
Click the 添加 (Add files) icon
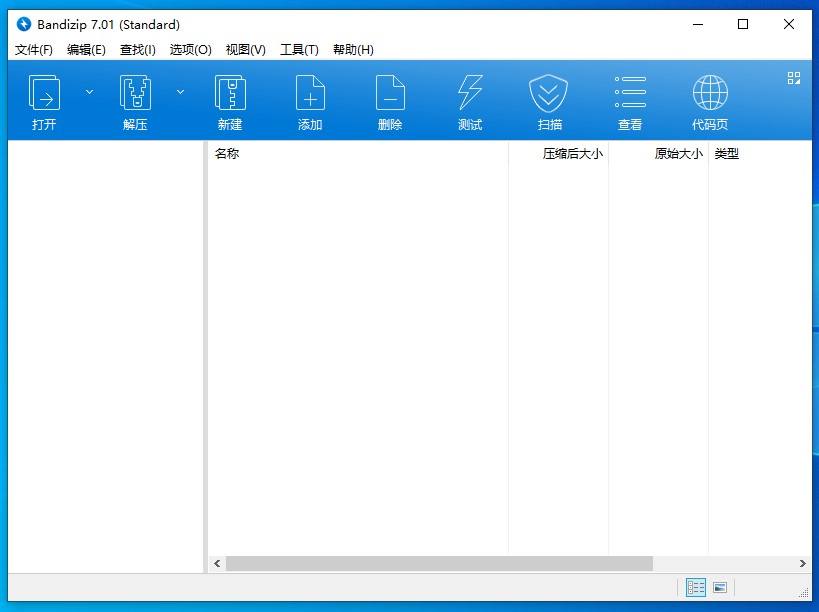click(310, 93)
